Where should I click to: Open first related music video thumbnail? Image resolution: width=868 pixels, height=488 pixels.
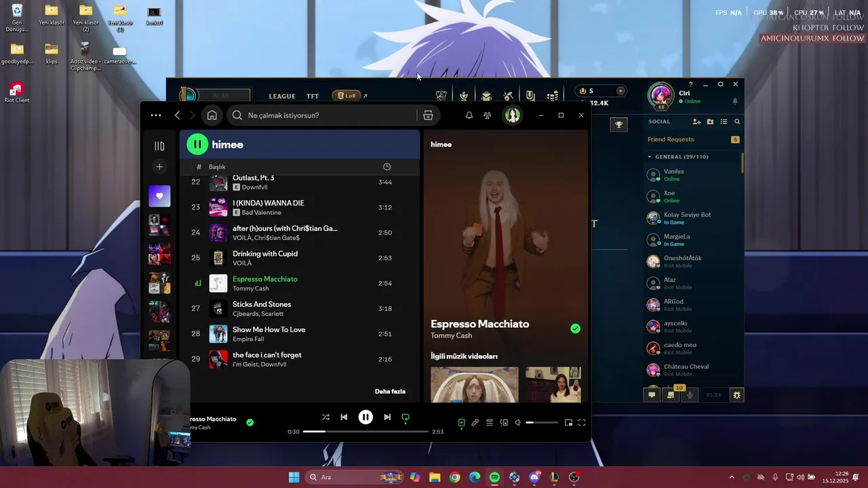tap(474, 384)
